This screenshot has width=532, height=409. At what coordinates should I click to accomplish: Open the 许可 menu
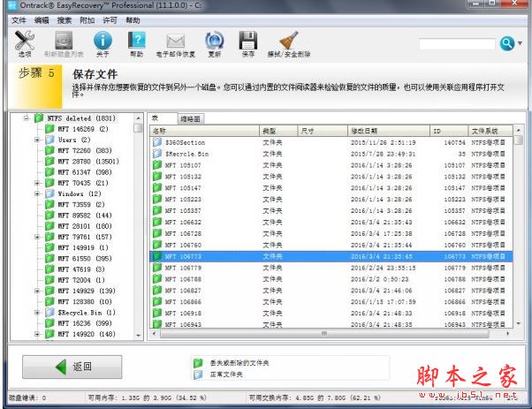[110, 20]
